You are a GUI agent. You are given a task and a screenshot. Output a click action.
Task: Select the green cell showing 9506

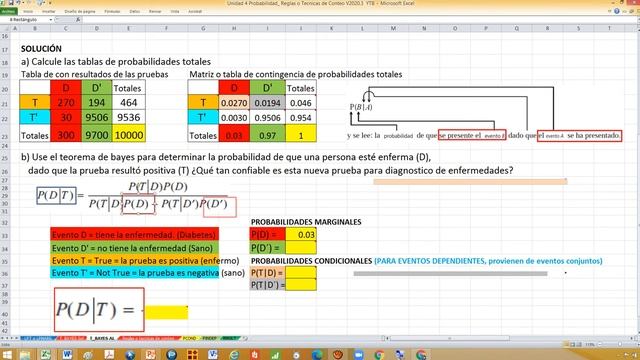[x=97, y=118]
